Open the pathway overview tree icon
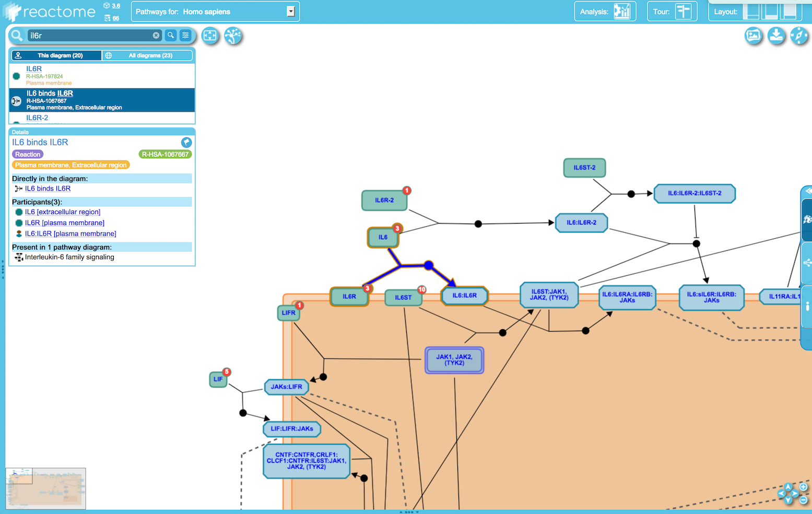 [233, 36]
